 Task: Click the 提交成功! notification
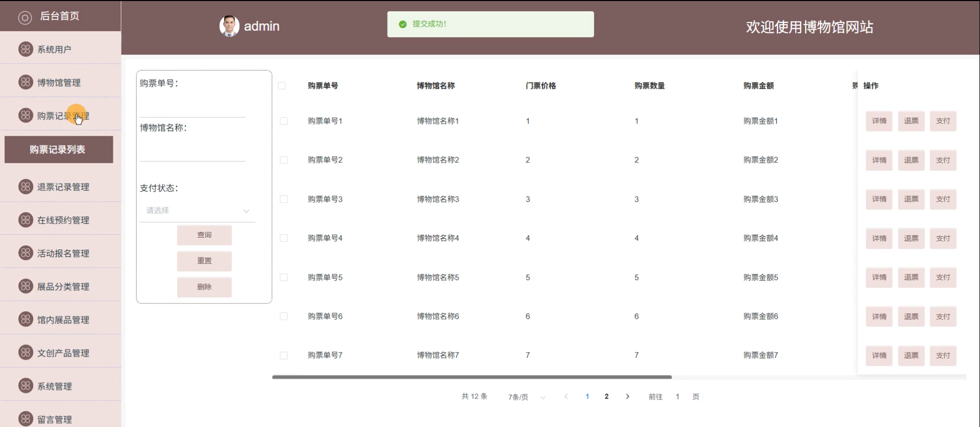[x=491, y=24]
